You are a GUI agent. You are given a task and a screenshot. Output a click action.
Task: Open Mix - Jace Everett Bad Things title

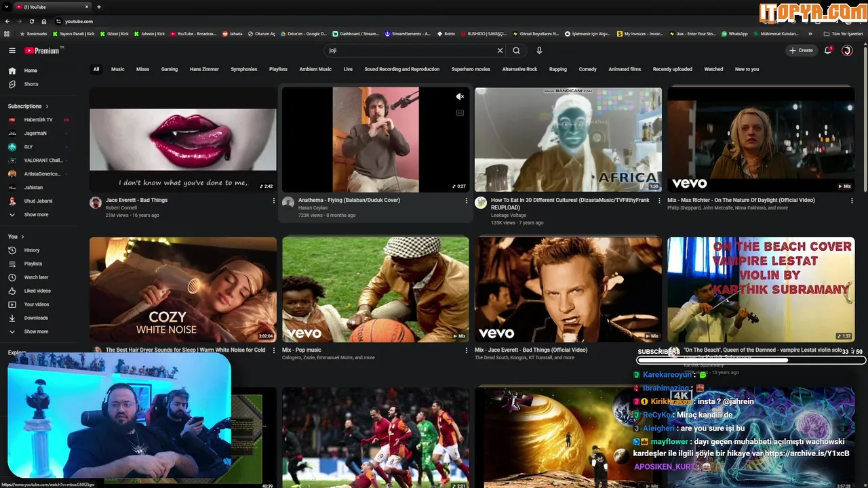pos(531,350)
